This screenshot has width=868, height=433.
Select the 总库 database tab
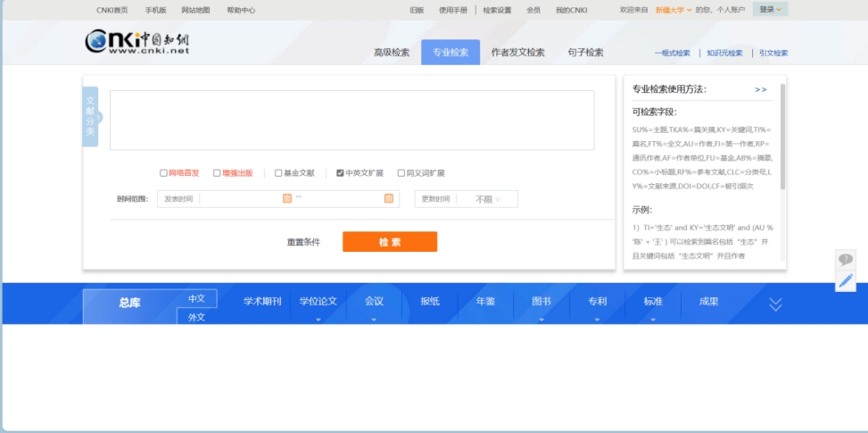tap(129, 303)
